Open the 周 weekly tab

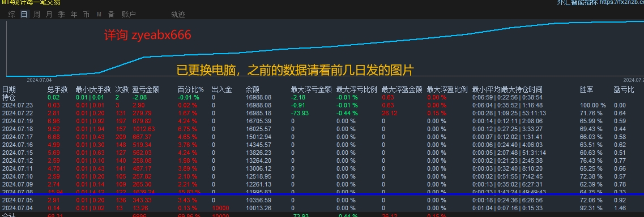tap(37, 14)
